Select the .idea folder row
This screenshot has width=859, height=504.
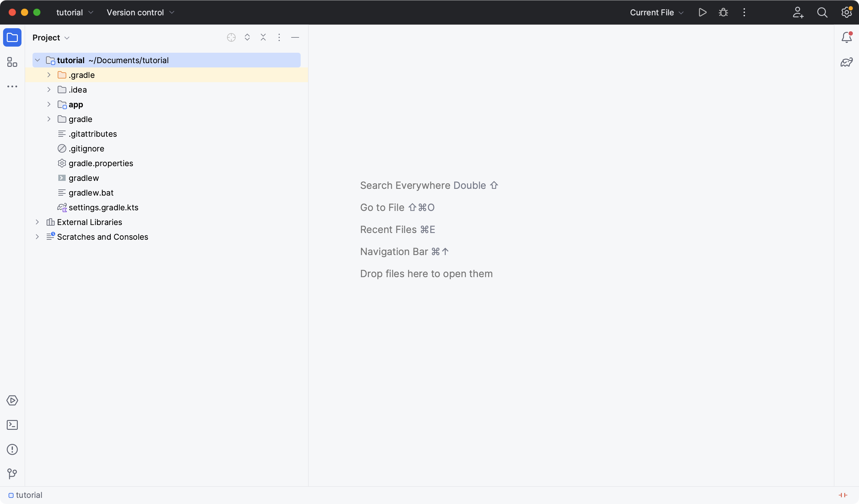(x=166, y=90)
